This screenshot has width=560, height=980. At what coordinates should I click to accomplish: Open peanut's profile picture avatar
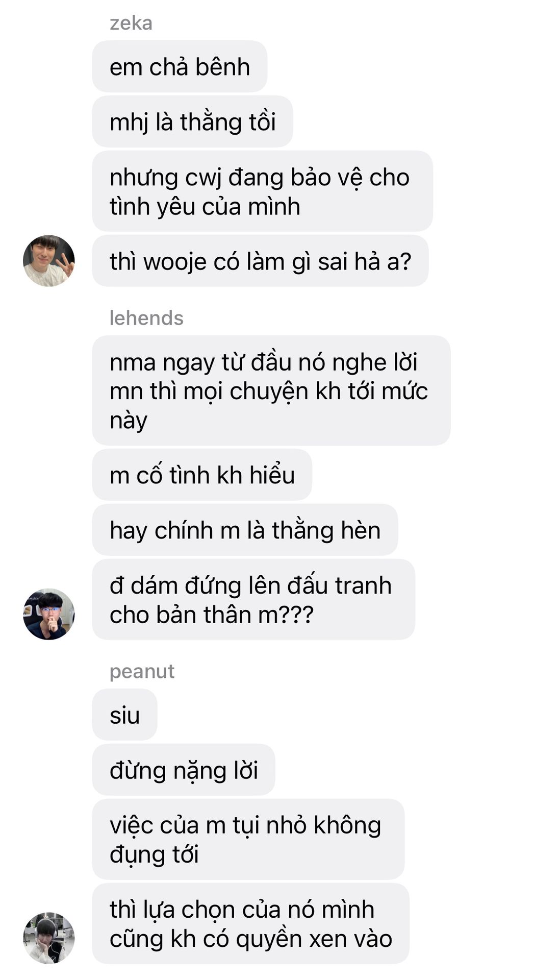pyautogui.click(x=49, y=938)
